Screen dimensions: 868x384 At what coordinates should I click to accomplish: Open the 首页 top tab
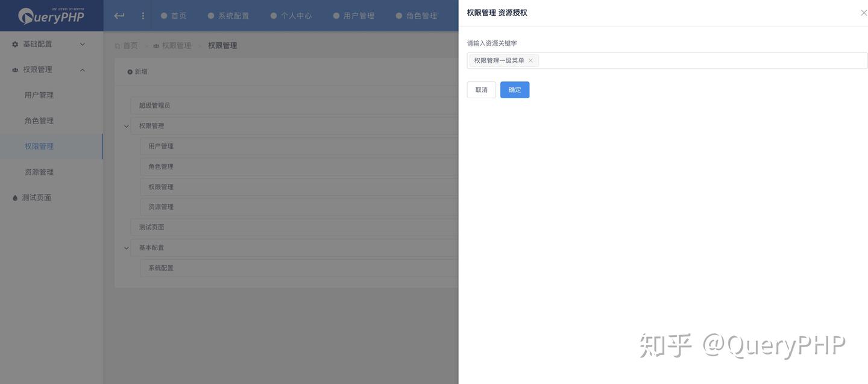pyautogui.click(x=174, y=16)
